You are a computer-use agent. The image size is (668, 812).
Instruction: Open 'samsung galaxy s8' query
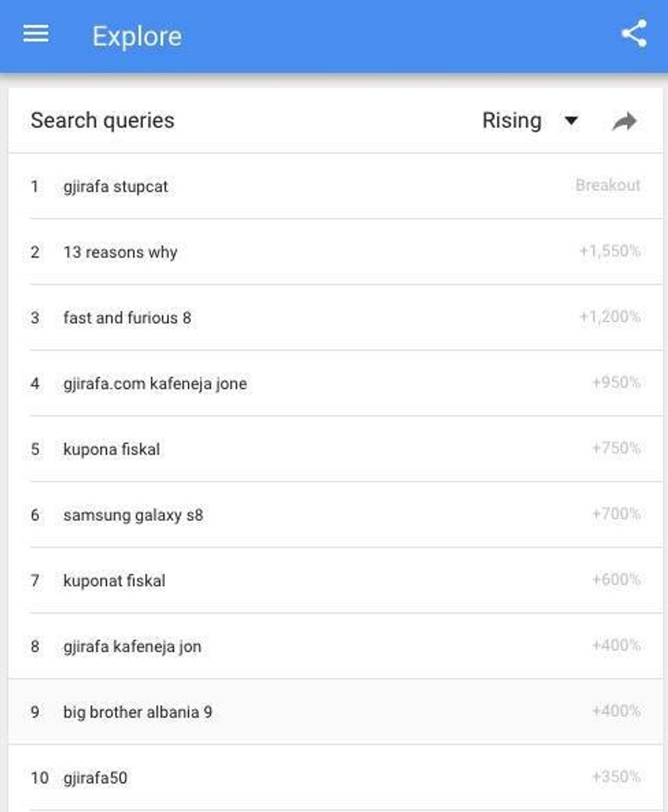(x=133, y=515)
